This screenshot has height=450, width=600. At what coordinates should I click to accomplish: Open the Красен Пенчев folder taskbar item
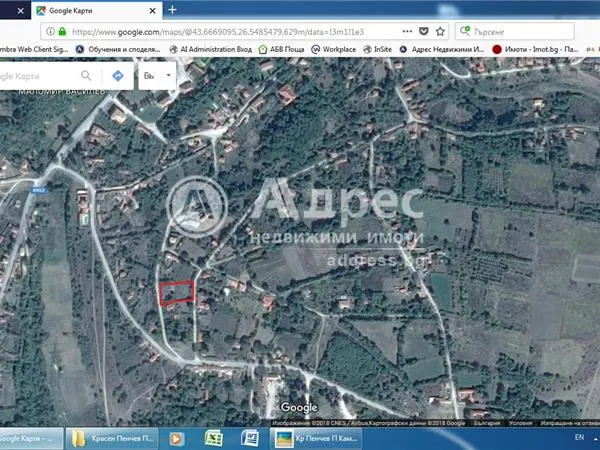tap(112, 439)
